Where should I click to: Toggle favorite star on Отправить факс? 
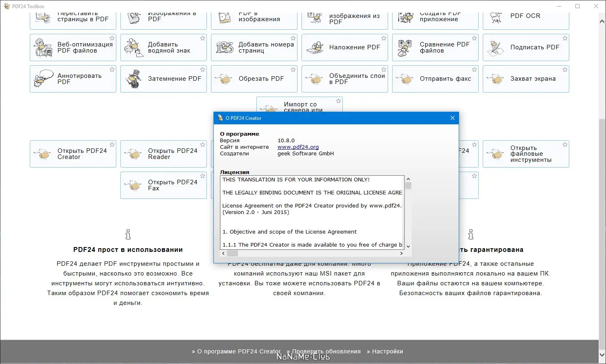(x=474, y=70)
